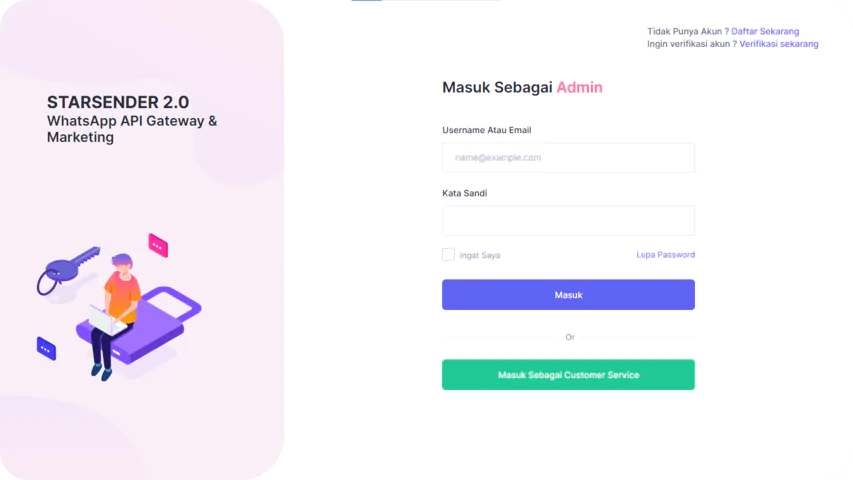Click the purple padlock illustration
Image resolution: width=853 pixels, height=480 pixels.
click(x=160, y=325)
